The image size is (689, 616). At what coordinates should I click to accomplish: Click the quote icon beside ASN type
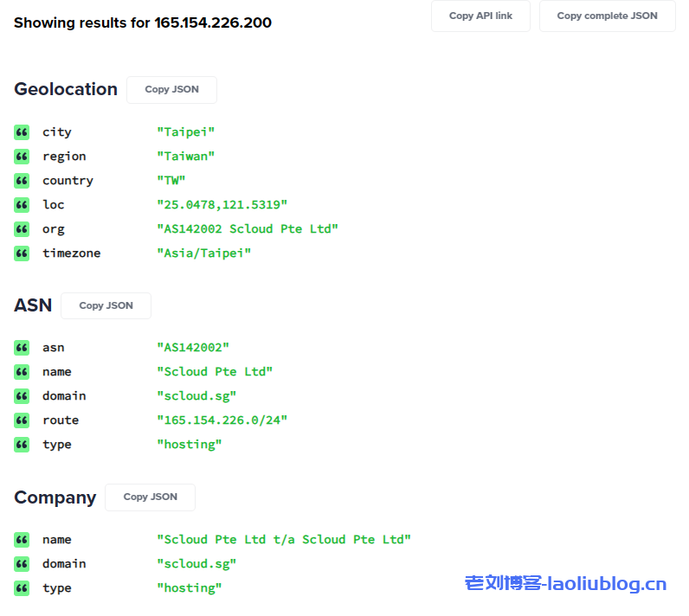click(22, 445)
